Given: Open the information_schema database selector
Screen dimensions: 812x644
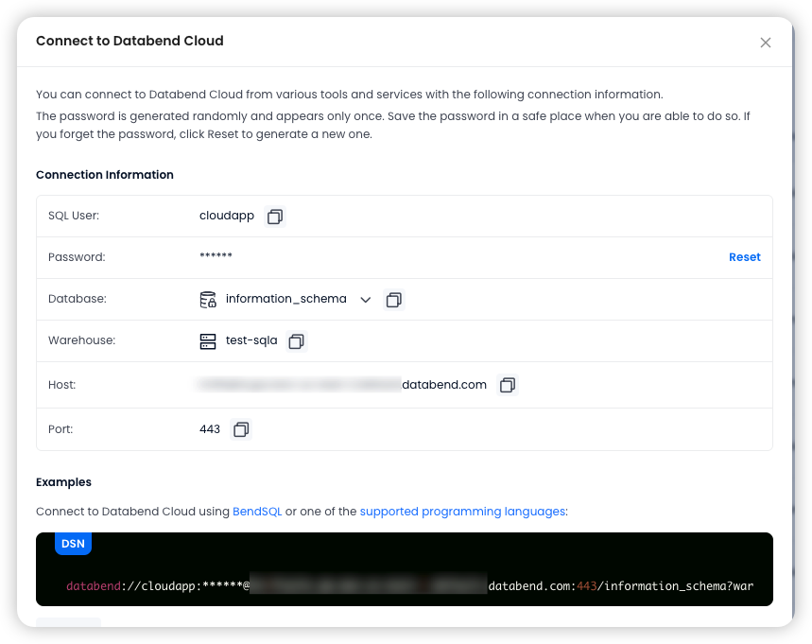Looking at the screenshot, I should [285, 300].
